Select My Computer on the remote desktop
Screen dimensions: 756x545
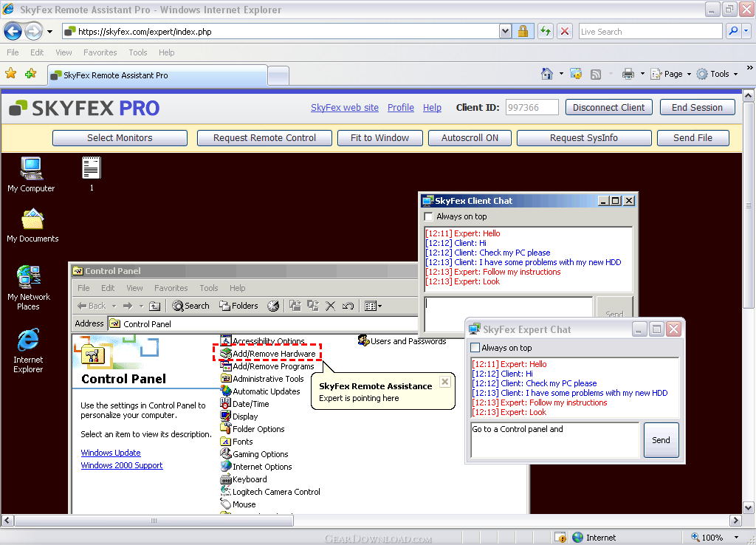coord(31,174)
